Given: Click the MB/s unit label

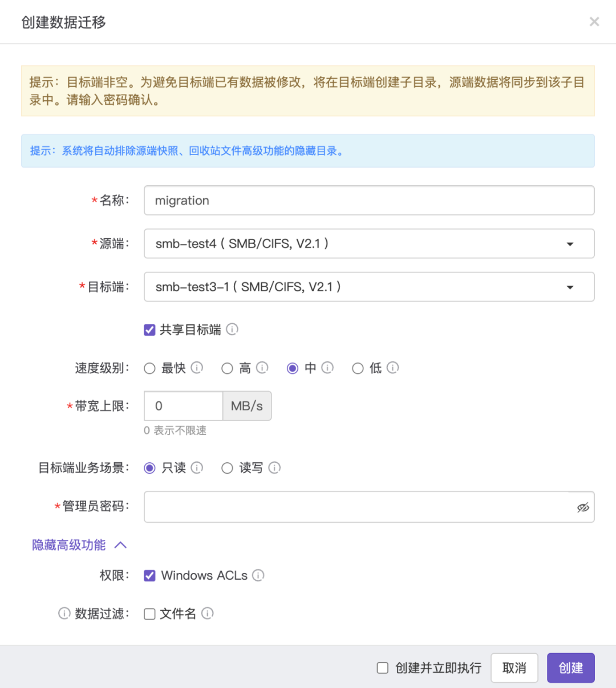Looking at the screenshot, I should click(x=247, y=406).
